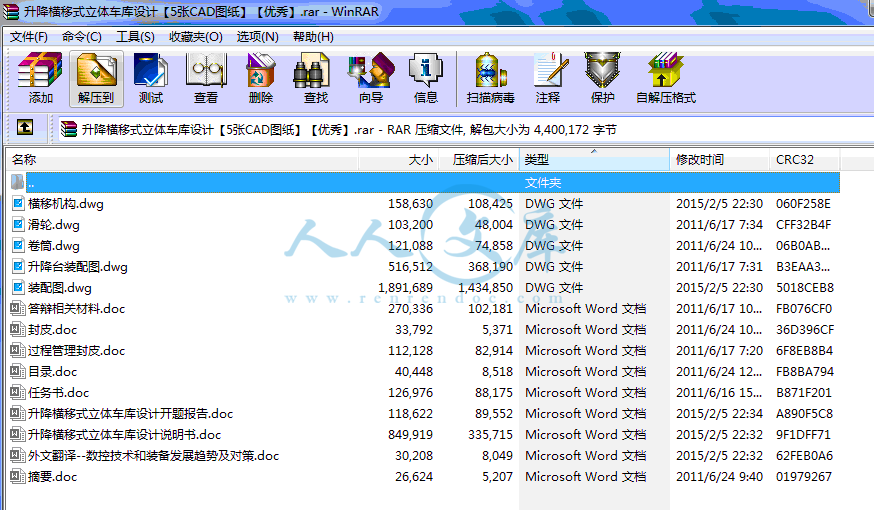Screen dimensions: 874x510
Task: Click the Add (添加) toolbar icon
Action: tap(40, 79)
